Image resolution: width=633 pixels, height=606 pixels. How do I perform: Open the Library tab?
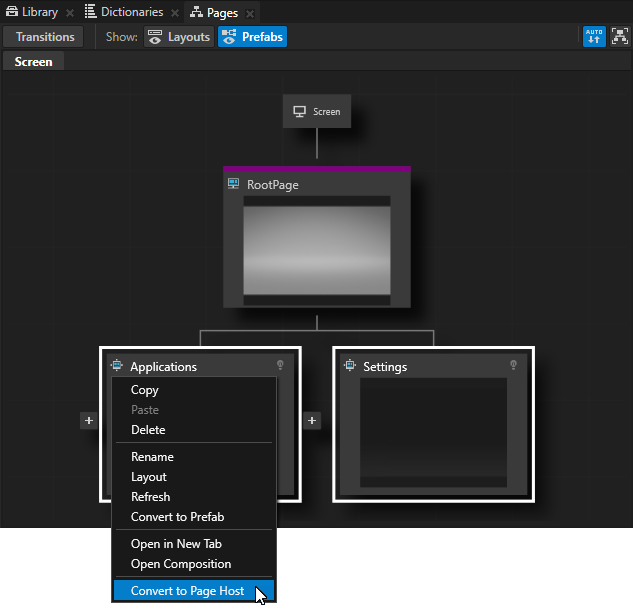tap(32, 12)
